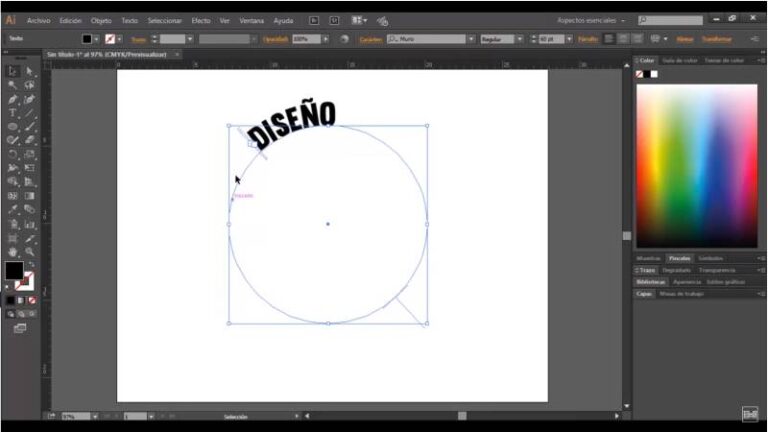Click the Párrafo link
The image size is (768, 432).
[588, 39]
